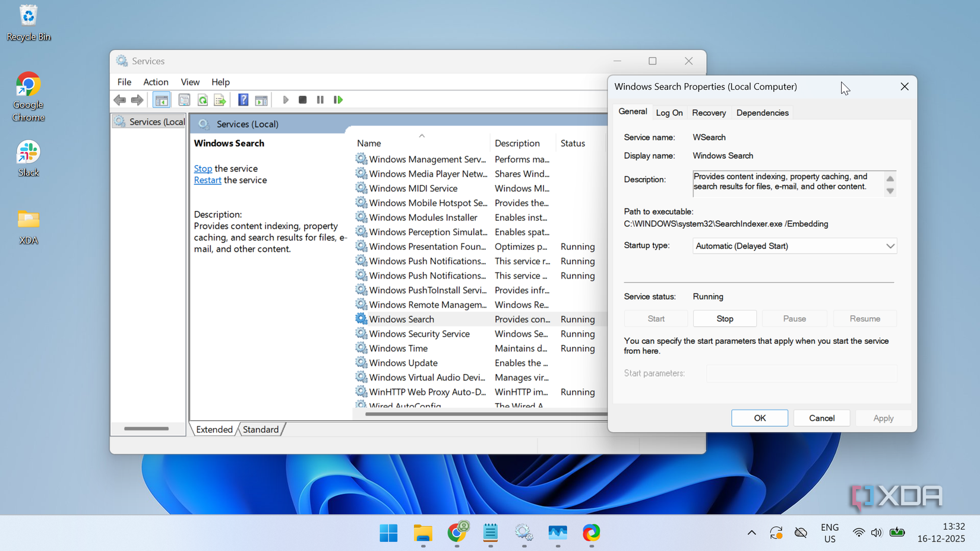Toggle the Show/Hide Console Tree icon
Screen dimensions: 980x551
tap(162, 99)
